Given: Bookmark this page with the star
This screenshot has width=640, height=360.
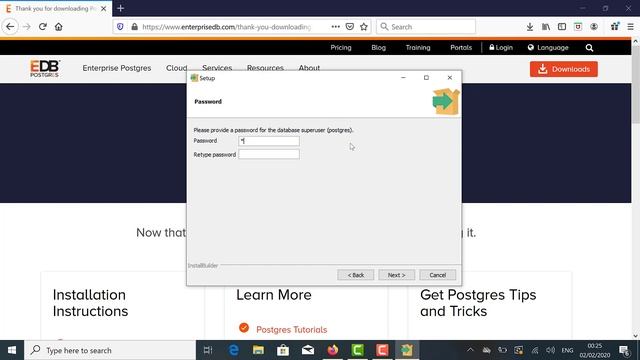Looking at the screenshot, I should pos(364,27).
